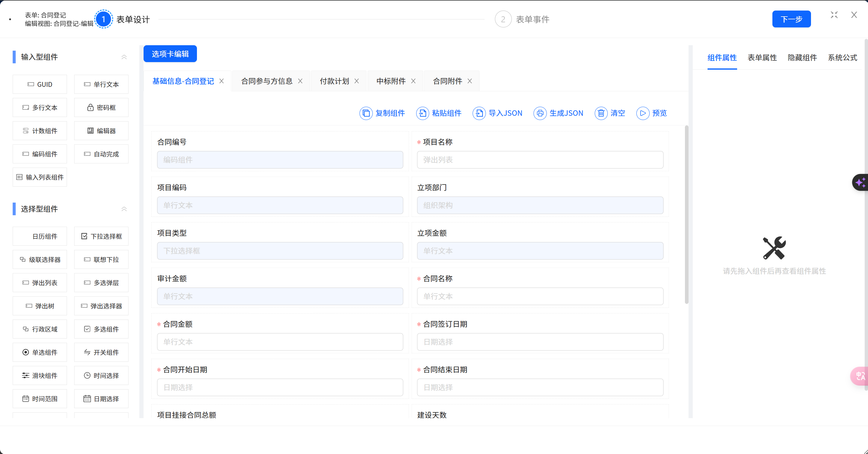The image size is (868, 454).
Task: Click the 清空 trash action
Action: [x=610, y=113]
